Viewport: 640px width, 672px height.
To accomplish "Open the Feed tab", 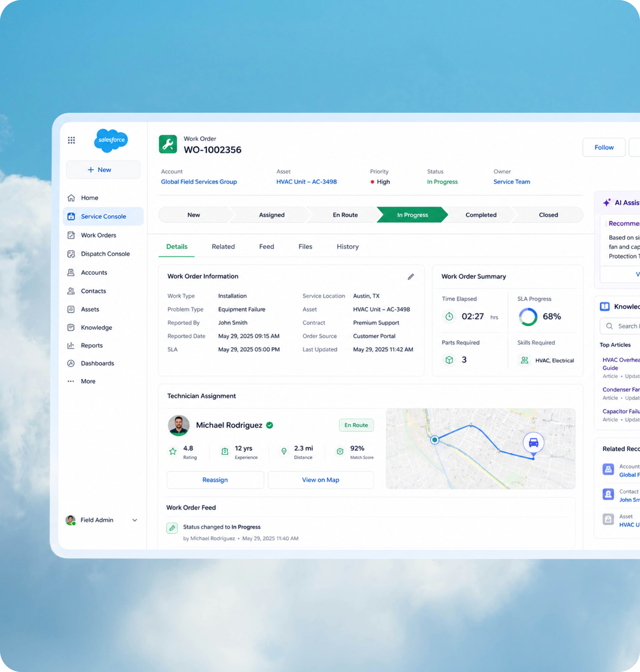I will tap(266, 247).
